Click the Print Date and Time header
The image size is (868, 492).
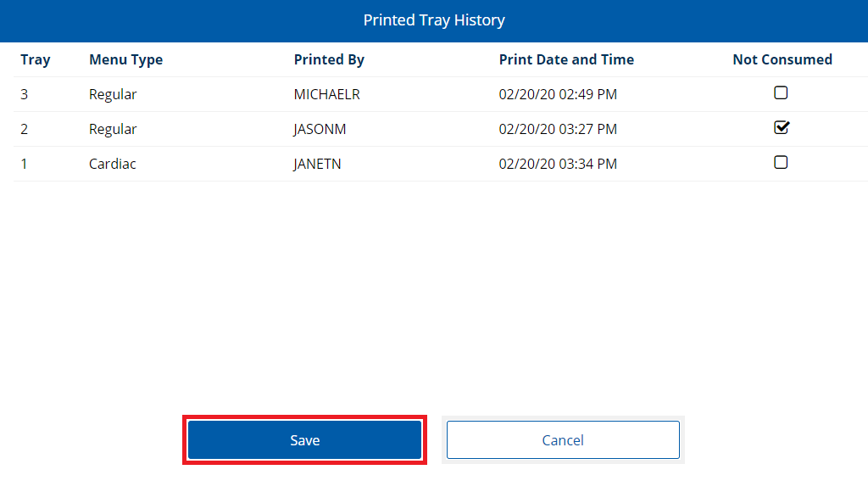click(566, 59)
